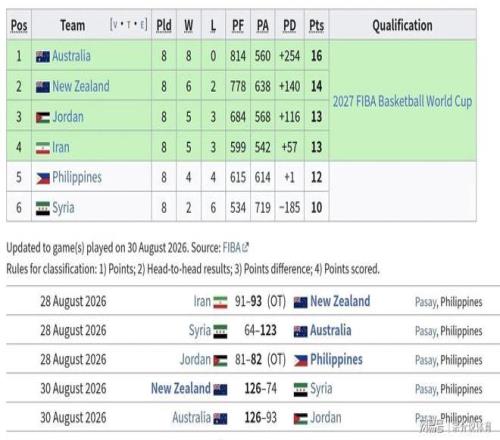This screenshot has height=440, width=500.
Task: Open the E (edit) link in Team header
Action: (x=142, y=25)
